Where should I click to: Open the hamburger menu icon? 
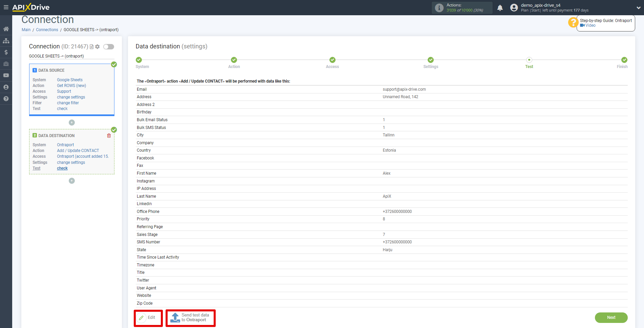point(6,7)
